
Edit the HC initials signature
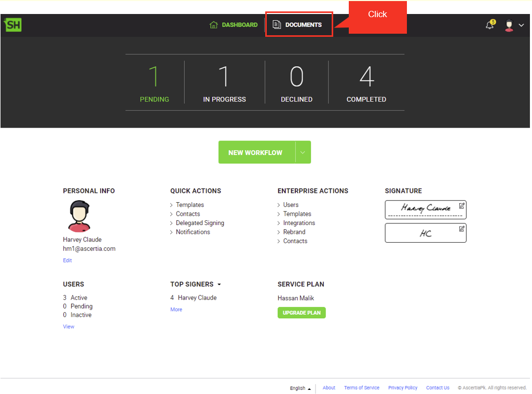[461, 229]
